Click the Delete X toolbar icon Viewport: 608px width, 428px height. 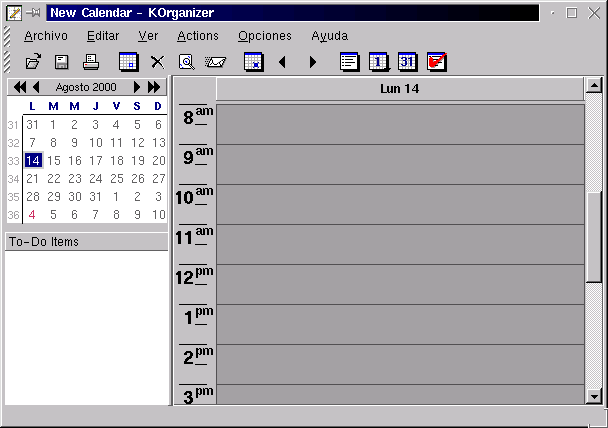click(x=157, y=62)
